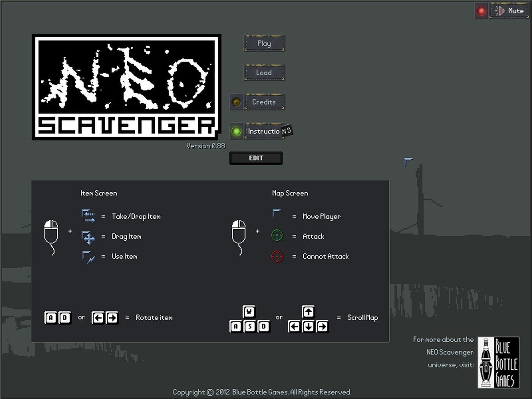Mute the game audio
This screenshot has height=399, width=532.
click(x=509, y=11)
